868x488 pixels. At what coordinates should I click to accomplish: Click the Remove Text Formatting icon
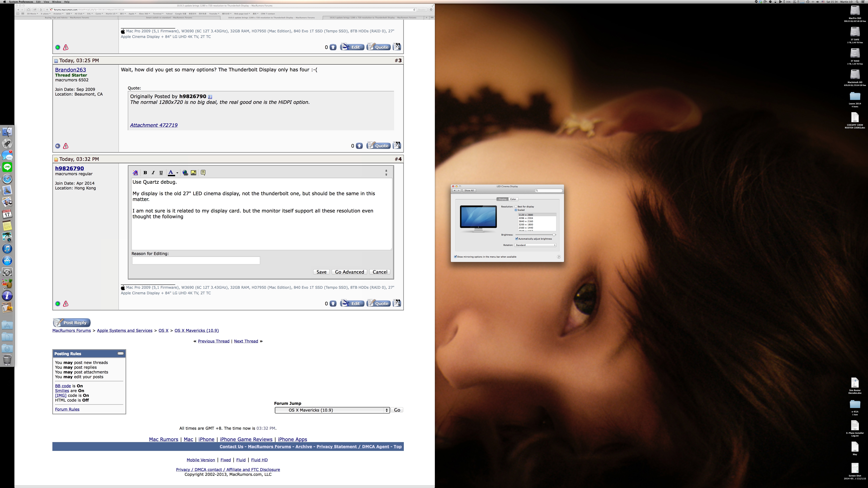(x=135, y=173)
